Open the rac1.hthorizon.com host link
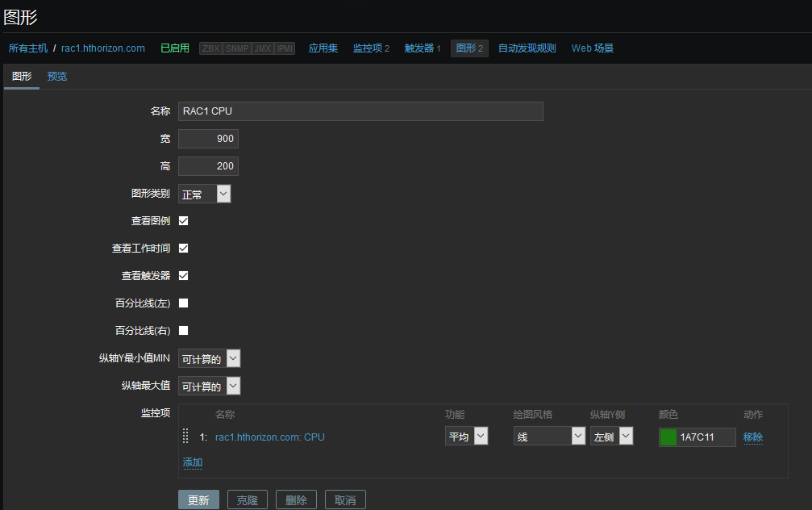Screen dimensions: 812x510 [x=103, y=48]
